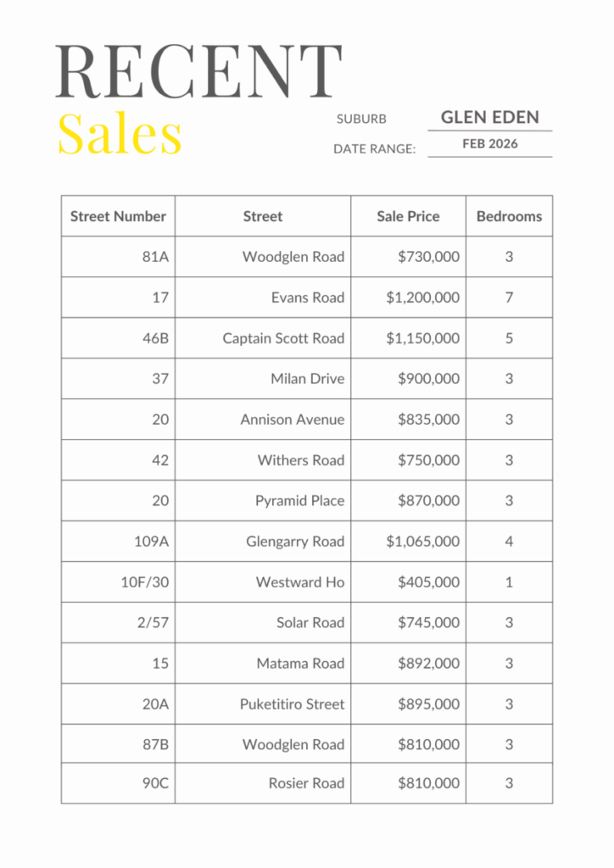This screenshot has width=614, height=868.
Task: Select the Evans Road street cell
Action: [307, 298]
